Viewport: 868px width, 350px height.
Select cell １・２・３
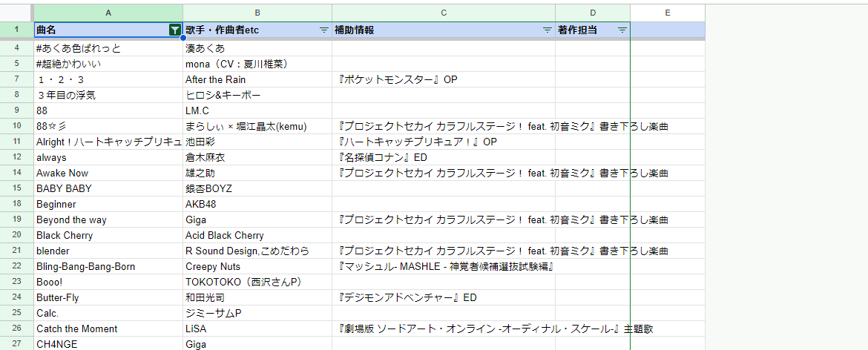coord(108,79)
